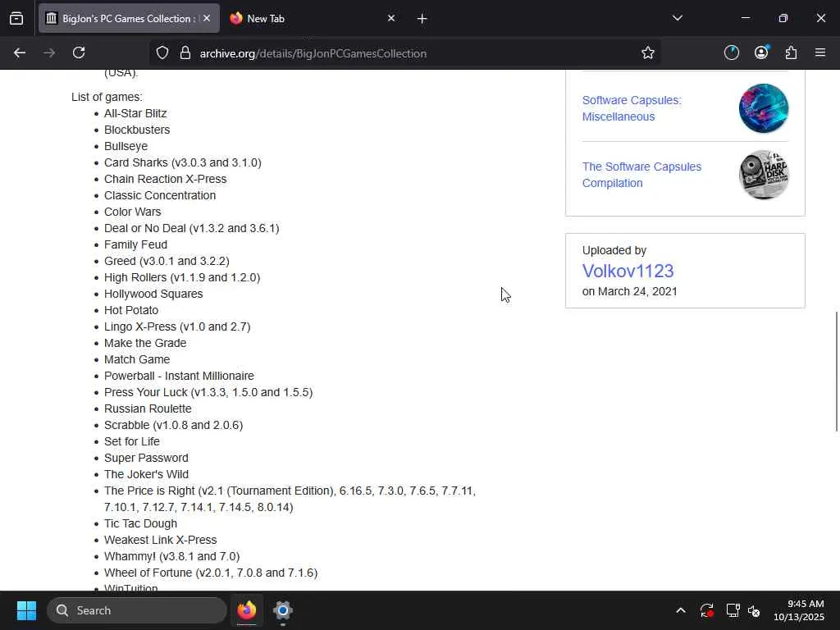Open the clock showing 9:45 AM

point(798,610)
